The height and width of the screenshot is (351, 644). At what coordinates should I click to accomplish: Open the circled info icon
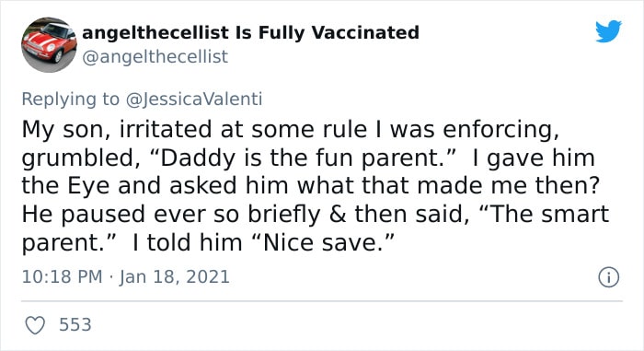[608, 277]
